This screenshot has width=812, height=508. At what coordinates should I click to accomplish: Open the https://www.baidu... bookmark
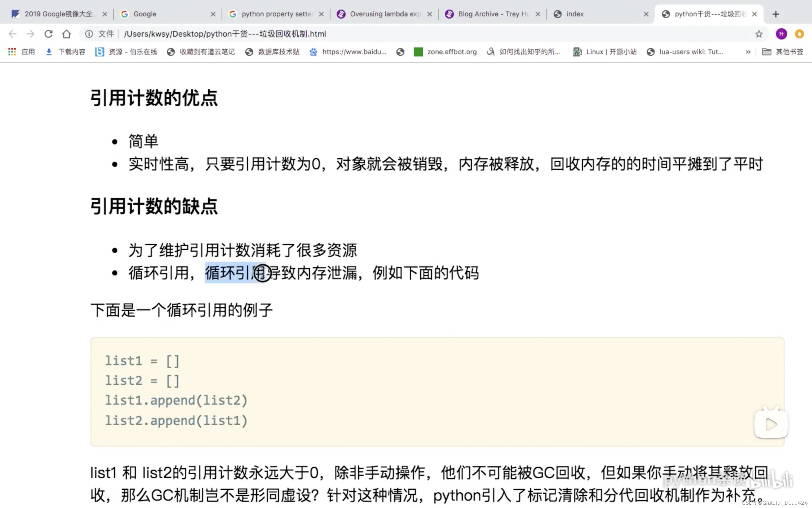[348, 52]
